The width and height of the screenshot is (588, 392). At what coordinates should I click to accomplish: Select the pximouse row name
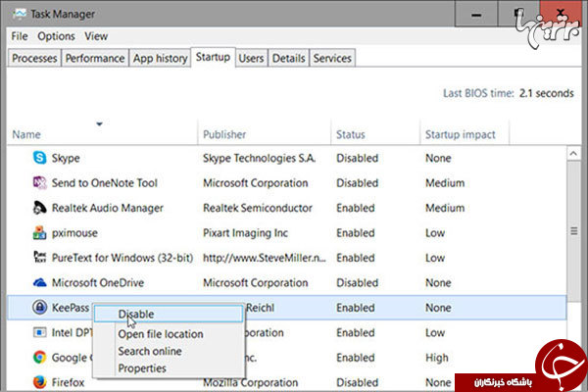(x=74, y=233)
